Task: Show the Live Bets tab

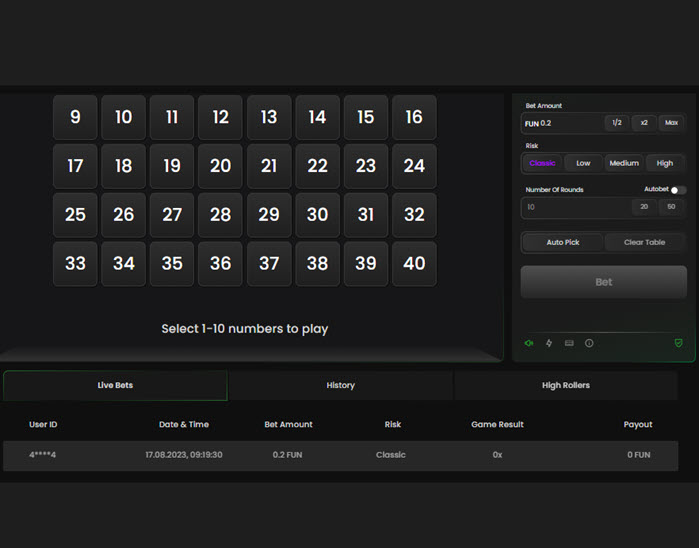Action: (115, 385)
